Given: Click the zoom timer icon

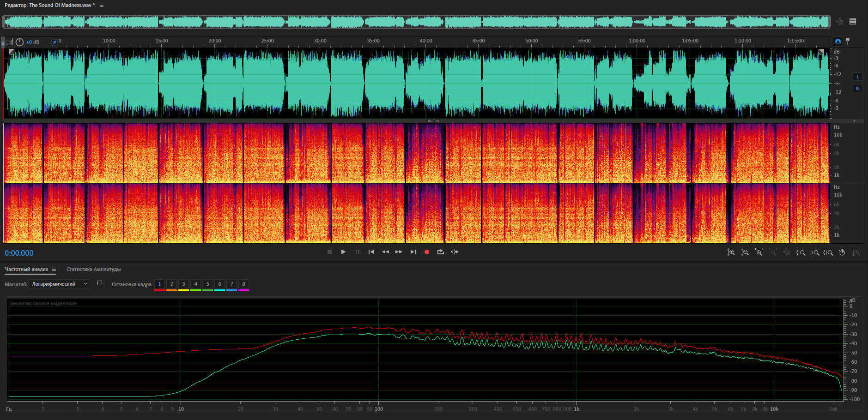Looking at the screenshot, I should point(842,252).
